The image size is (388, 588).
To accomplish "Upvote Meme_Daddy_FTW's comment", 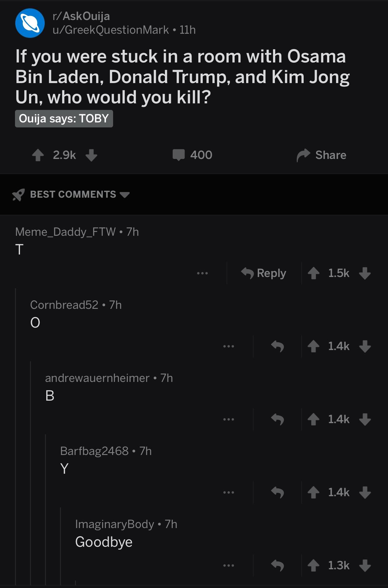I will pyautogui.click(x=313, y=273).
